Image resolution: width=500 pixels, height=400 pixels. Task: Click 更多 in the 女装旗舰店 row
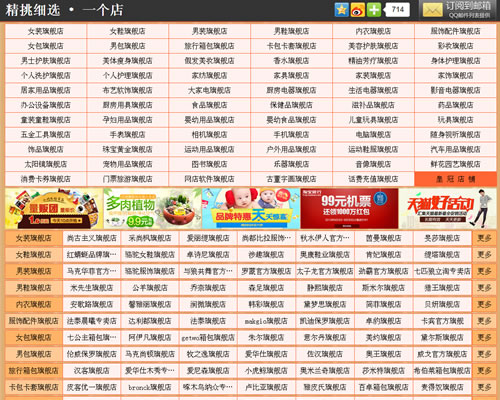click(484, 238)
